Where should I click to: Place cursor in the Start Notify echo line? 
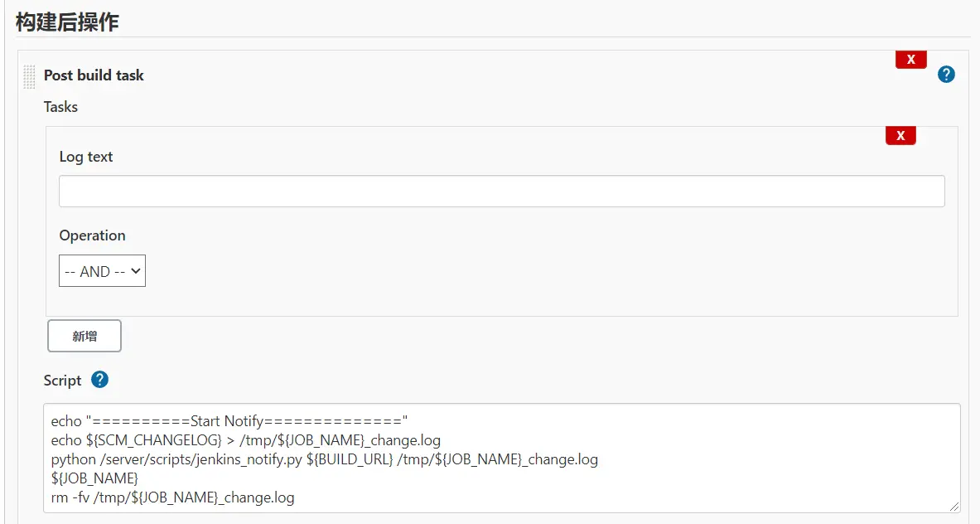pos(229,421)
